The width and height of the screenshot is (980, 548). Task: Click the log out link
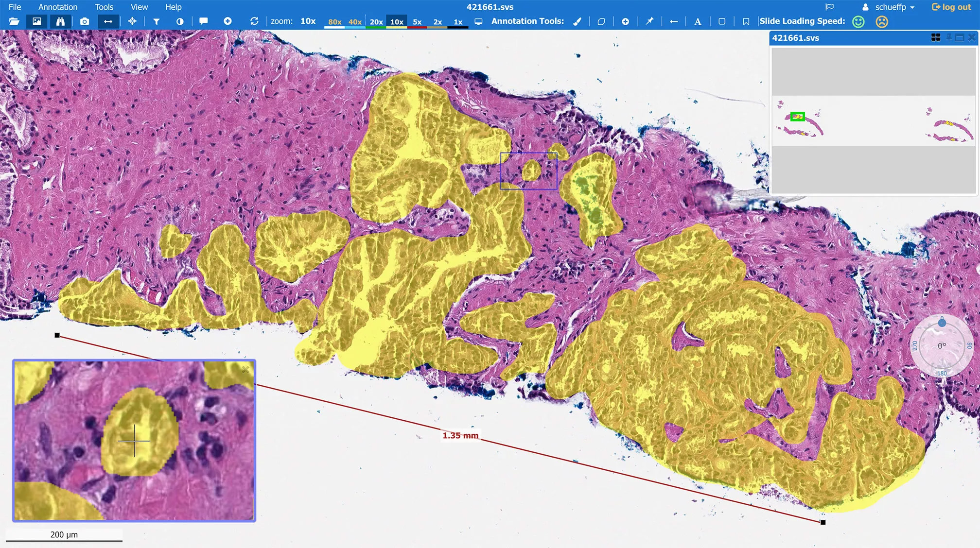pos(951,7)
